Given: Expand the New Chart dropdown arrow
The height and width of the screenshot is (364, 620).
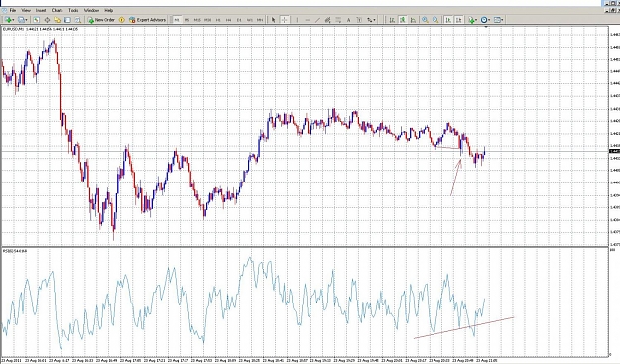Looking at the screenshot, I should (13, 20).
